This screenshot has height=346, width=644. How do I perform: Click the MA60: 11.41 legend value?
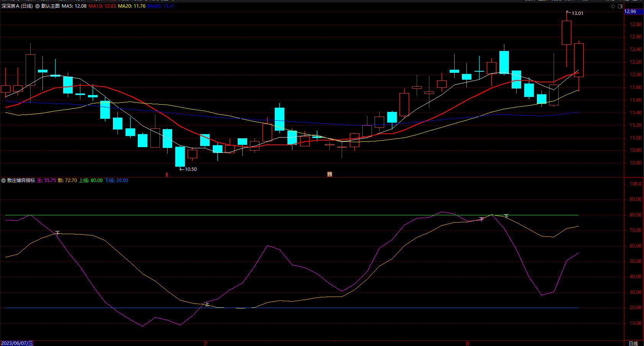click(x=161, y=6)
